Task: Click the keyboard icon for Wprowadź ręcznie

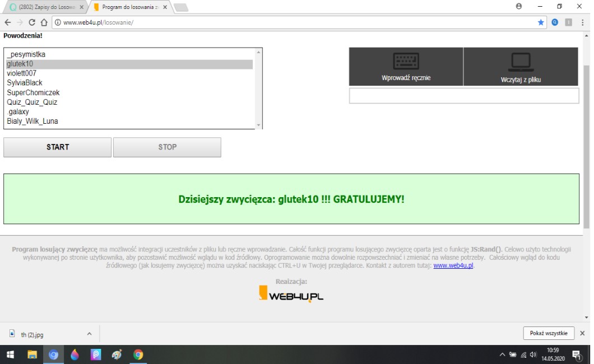Action: (x=406, y=61)
